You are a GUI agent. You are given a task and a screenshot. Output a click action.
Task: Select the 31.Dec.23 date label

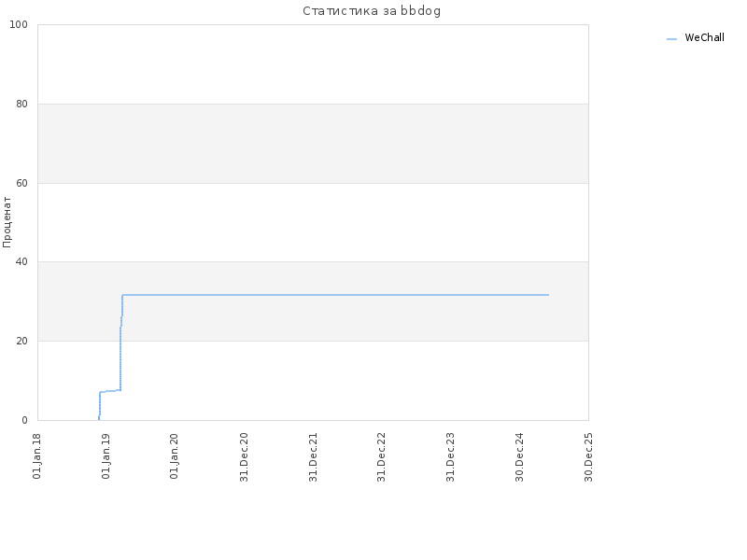pos(451,456)
